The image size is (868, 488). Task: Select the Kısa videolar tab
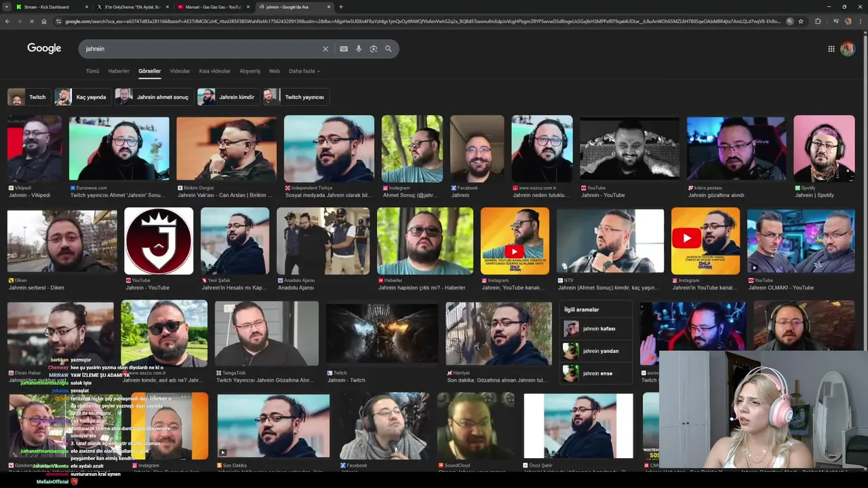coord(215,71)
